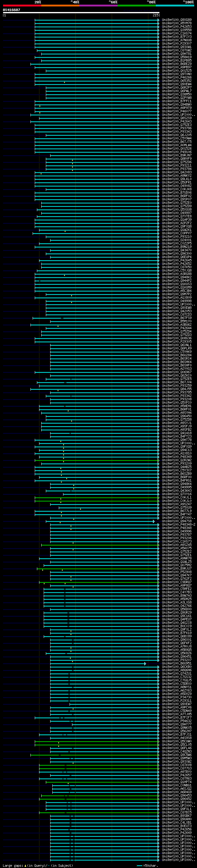Select the UniRef100_Q2R2W2 label
The height and width of the screenshot is (868, 197).
pyautogui.click(x=177, y=460)
